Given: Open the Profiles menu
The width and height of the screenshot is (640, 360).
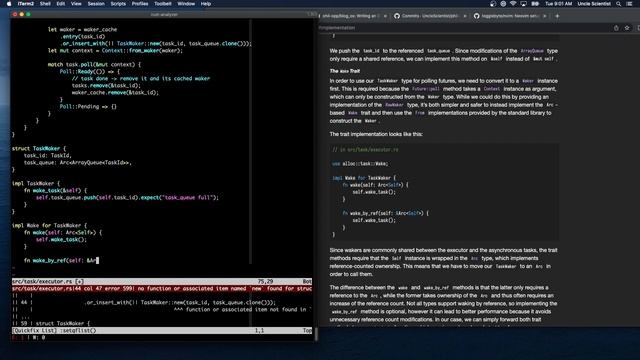Looking at the screenshot, I should (x=140, y=4).
